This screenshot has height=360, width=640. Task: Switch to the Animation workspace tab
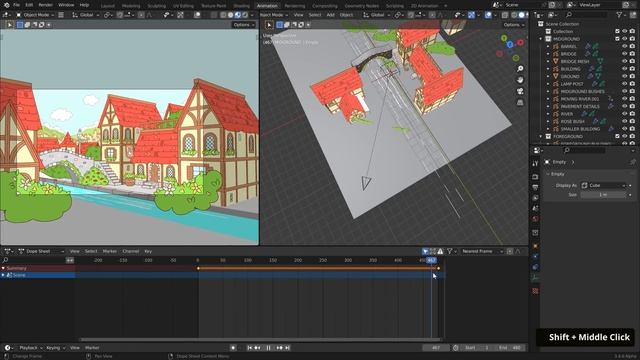(x=267, y=6)
